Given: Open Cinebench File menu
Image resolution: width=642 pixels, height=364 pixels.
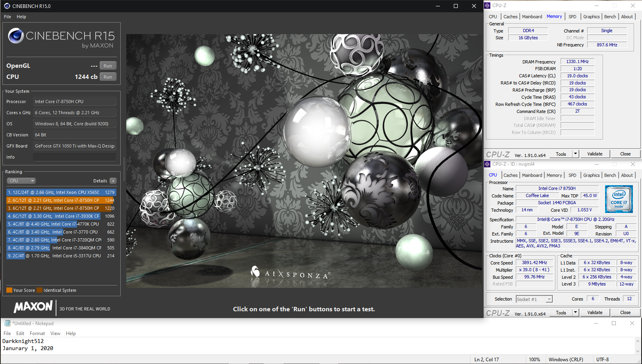Looking at the screenshot, I should (8, 17).
